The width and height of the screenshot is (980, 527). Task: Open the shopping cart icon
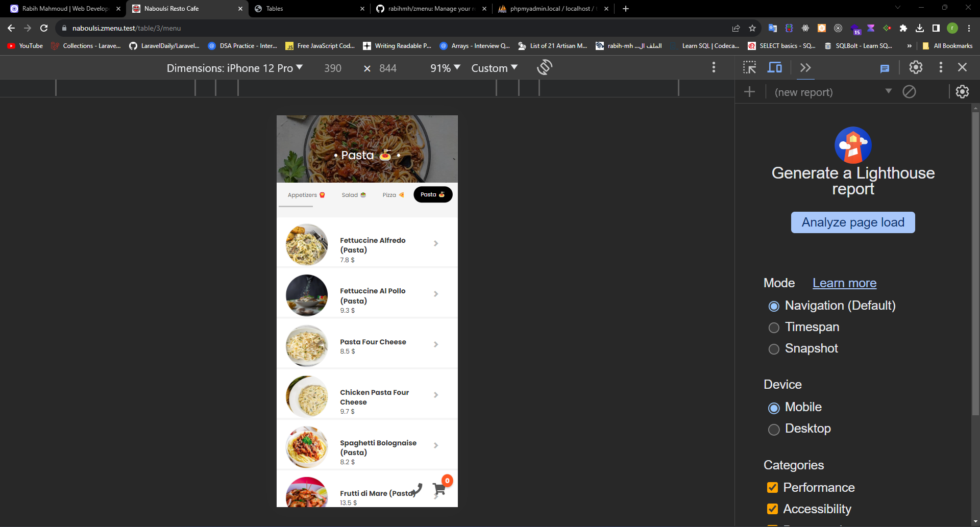(439, 489)
